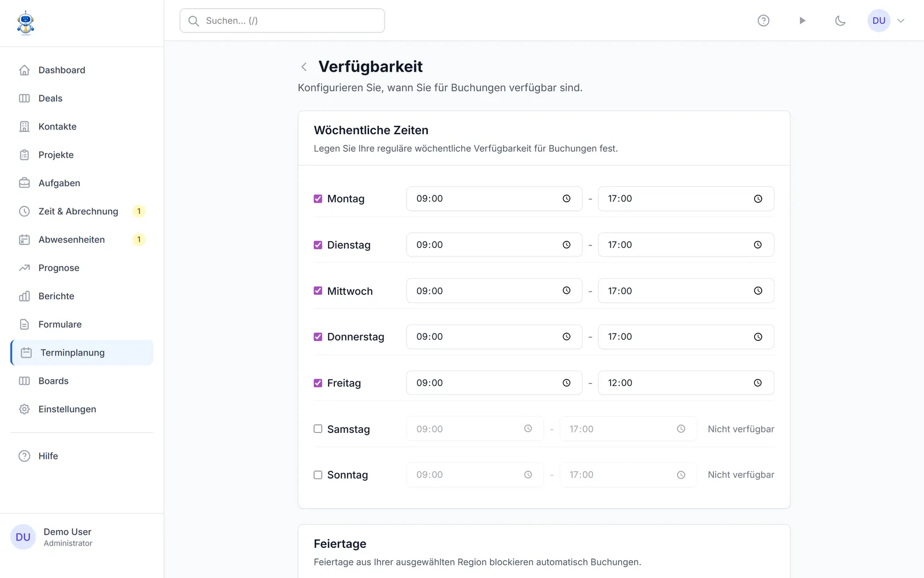Open time picker for Mittwoch start time
Screen dimensions: 924x578
coord(567,291)
